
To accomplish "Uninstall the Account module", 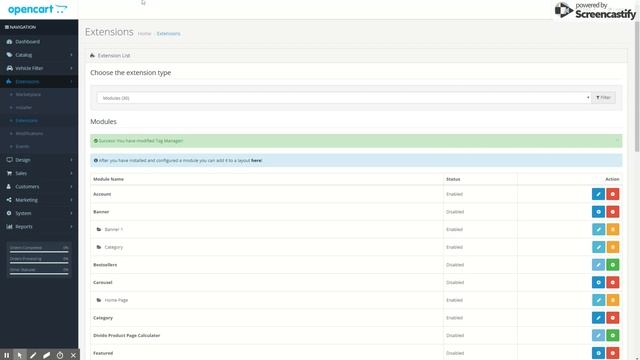I will (612, 194).
